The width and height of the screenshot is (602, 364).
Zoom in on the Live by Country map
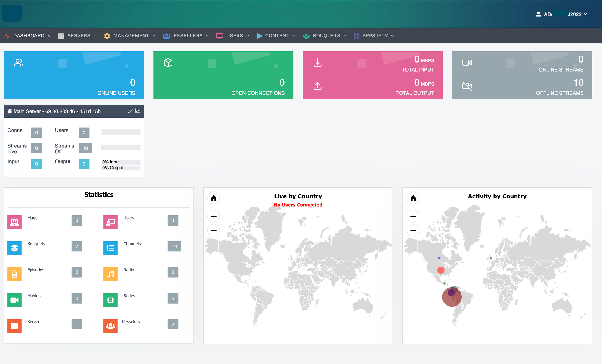[x=214, y=217]
